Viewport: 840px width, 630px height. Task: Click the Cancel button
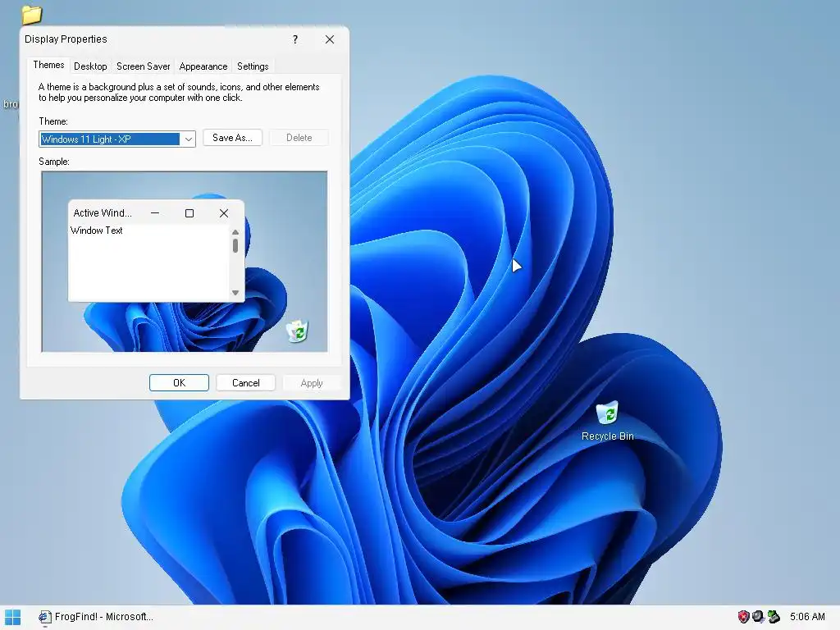[246, 383]
